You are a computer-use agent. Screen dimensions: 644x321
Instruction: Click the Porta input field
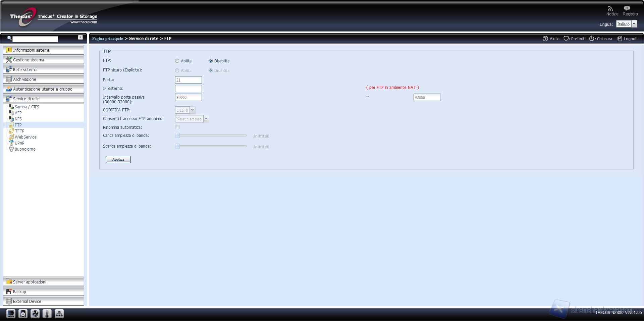(x=188, y=80)
